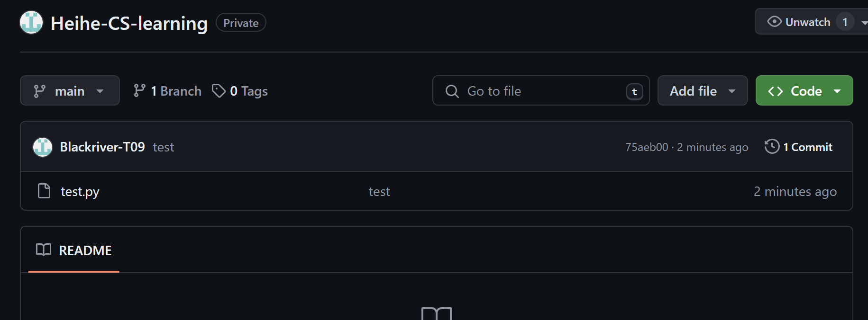Open the green Code dropdown
Image resolution: width=868 pixels, height=320 pixels.
point(804,91)
